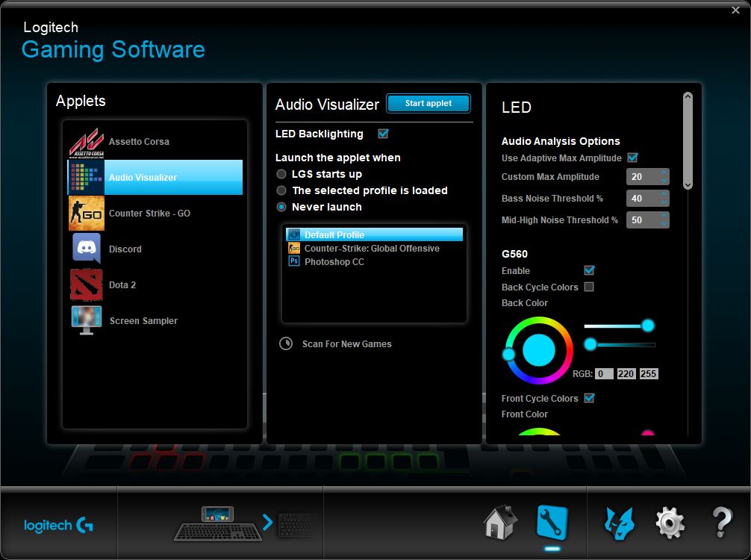Select the Screen Sampler applet entry
Viewport: 751px width, 560px height.
pos(155,320)
